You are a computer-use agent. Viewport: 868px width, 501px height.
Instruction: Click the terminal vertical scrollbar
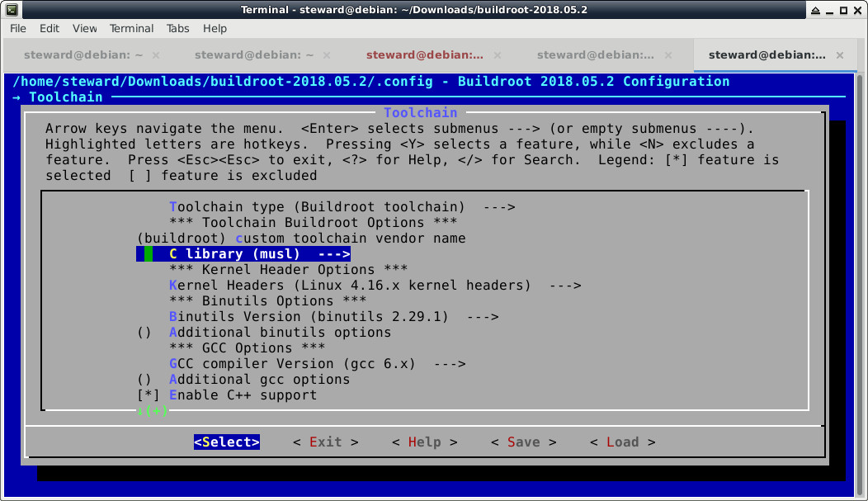click(x=860, y=285)
